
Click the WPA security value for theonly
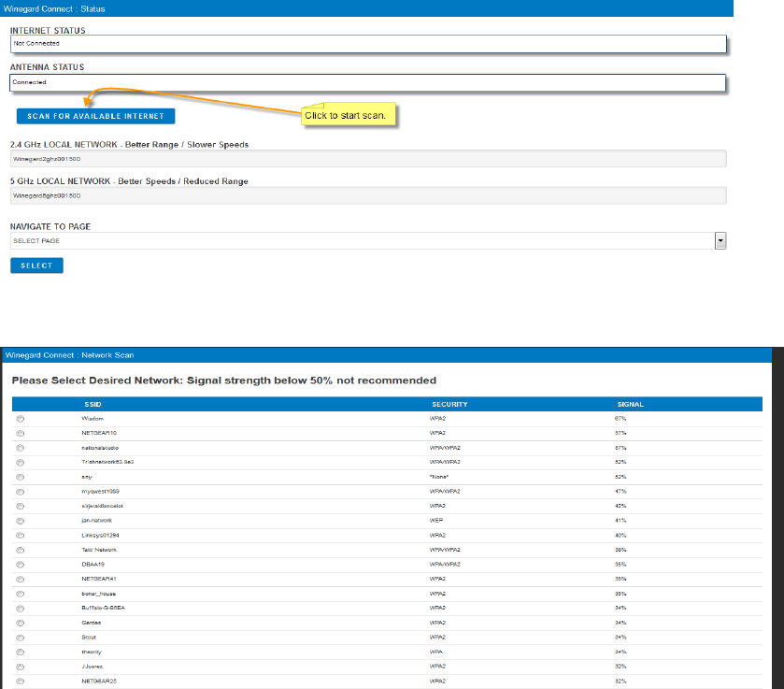point(436,652)
